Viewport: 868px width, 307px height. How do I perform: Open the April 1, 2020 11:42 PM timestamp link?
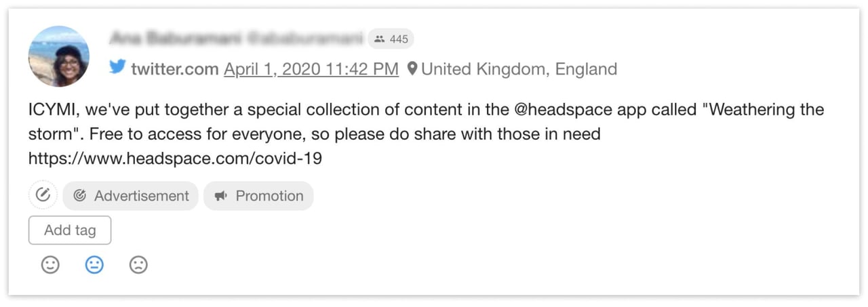(x=311, y=69)
